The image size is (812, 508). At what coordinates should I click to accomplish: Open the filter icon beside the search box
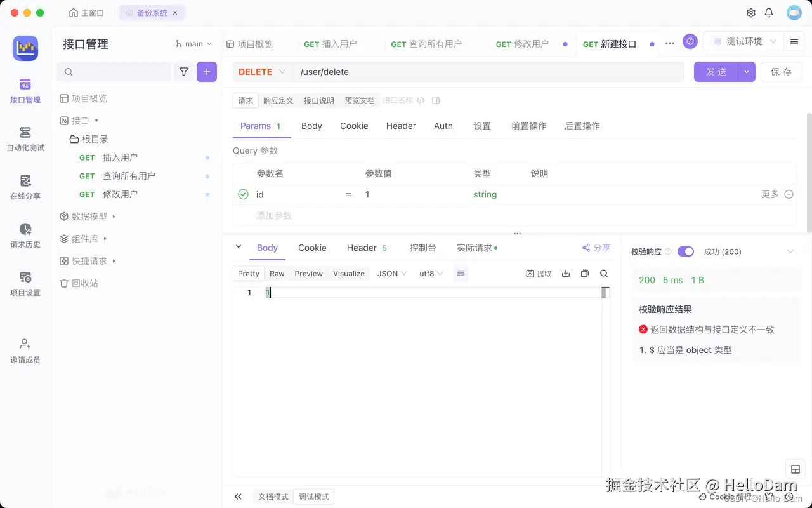click(x=183, y=72)
